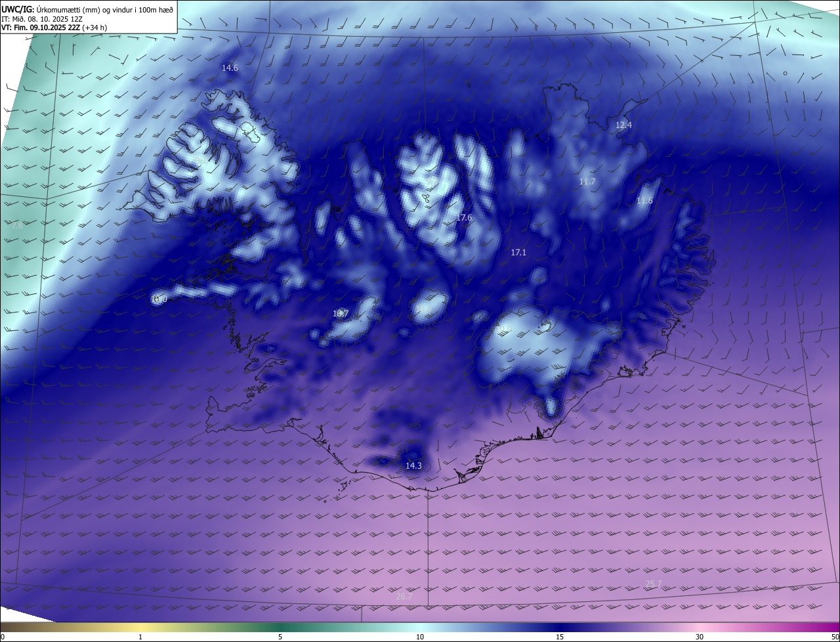This screenshot has height=642, width=840.
Task: Click the legend tick label '1'
Action: click(140, 637)
